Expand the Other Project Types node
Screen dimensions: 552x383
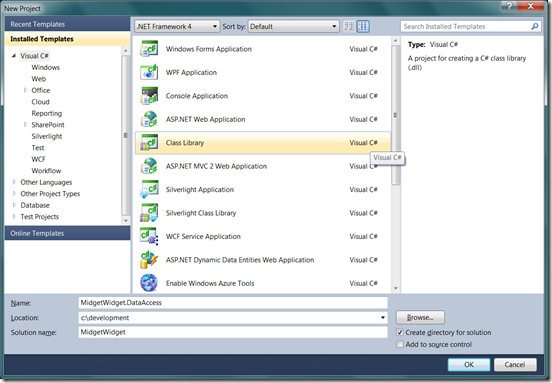click(x=14, y=194)
